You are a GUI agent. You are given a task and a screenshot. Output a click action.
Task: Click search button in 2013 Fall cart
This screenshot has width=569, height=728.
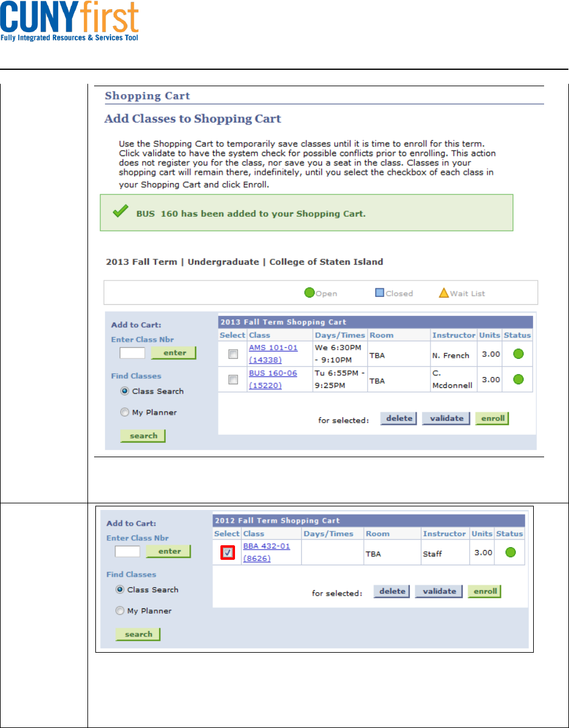coord(143,435)
